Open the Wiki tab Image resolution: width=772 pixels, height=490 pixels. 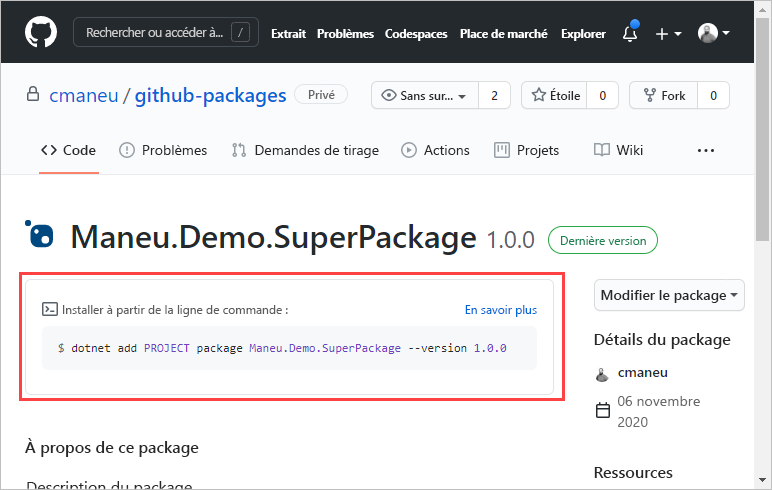(618, 150)
